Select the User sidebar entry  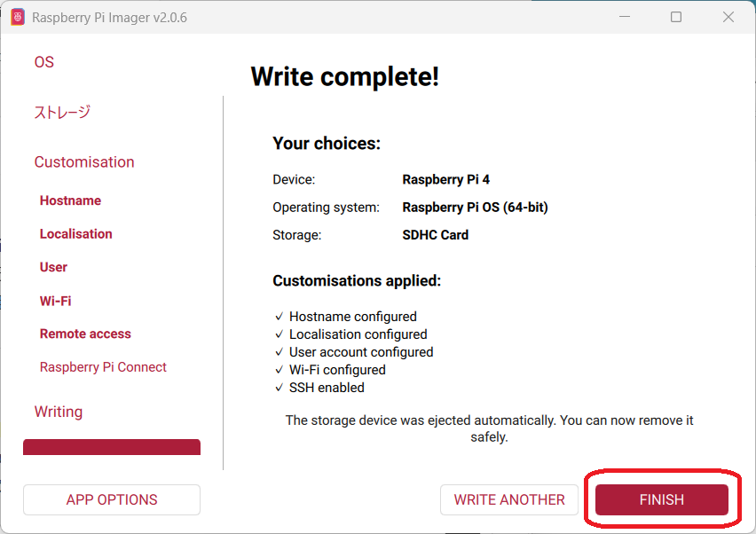pyautogui.click(x=53, y=267)
